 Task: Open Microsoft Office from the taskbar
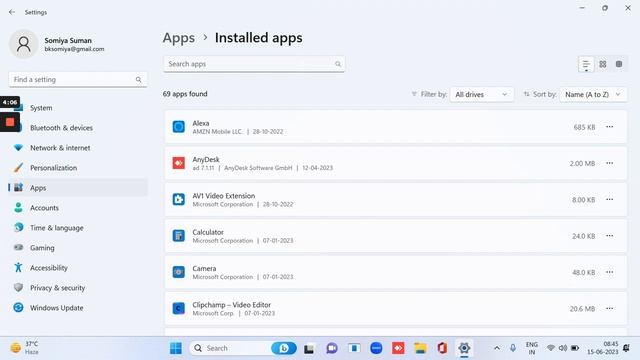442,348
